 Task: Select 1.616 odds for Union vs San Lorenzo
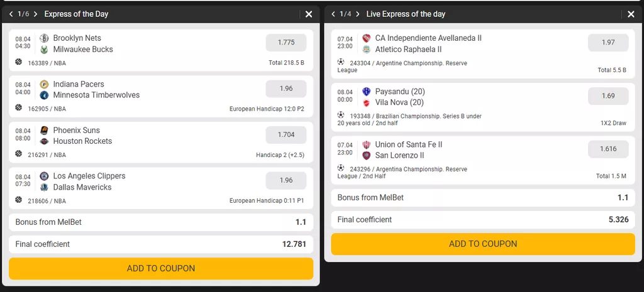pyautogui.click(x=608, y=149)
